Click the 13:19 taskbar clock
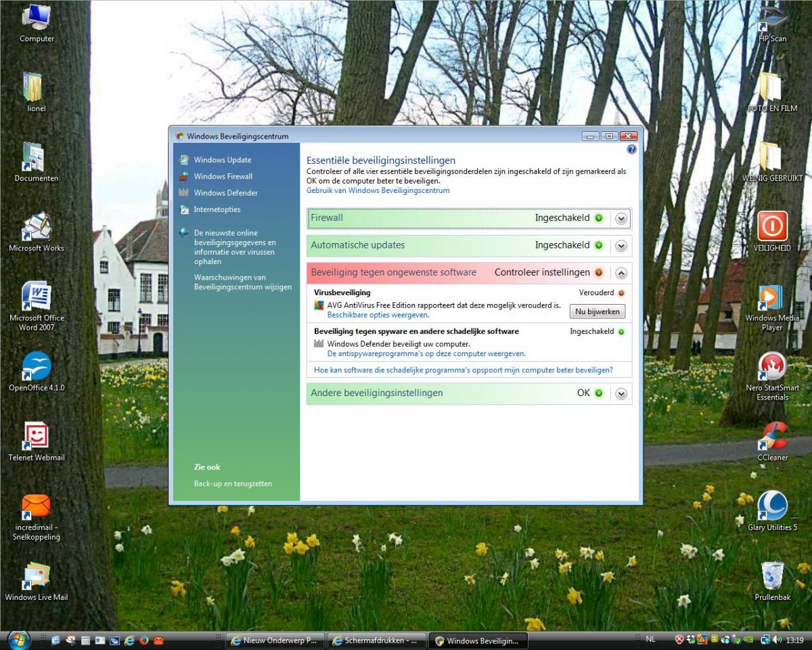812x650 pixels. pyautogui.click(x=794, y=639)
